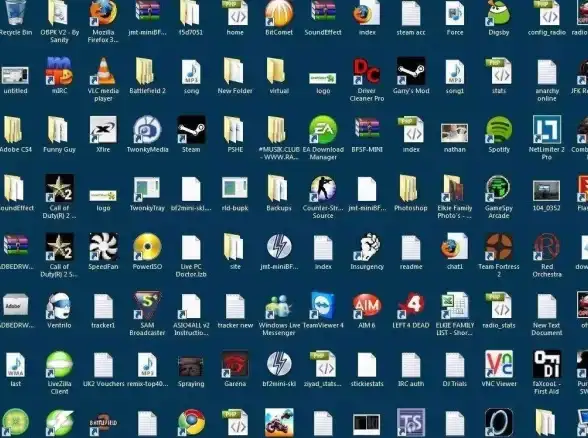Open the chat1 Firefox document
588x438 pixels.
point(454,247)
